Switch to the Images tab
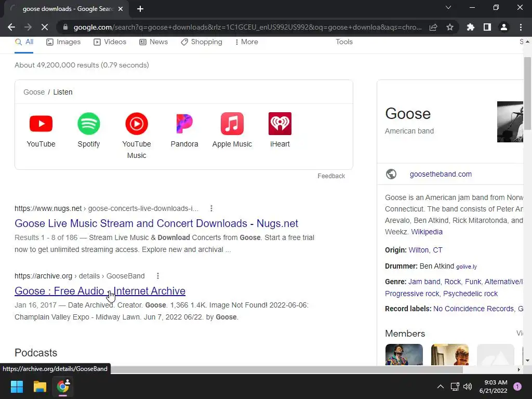532x399 pixels. [x=63, y=42]
